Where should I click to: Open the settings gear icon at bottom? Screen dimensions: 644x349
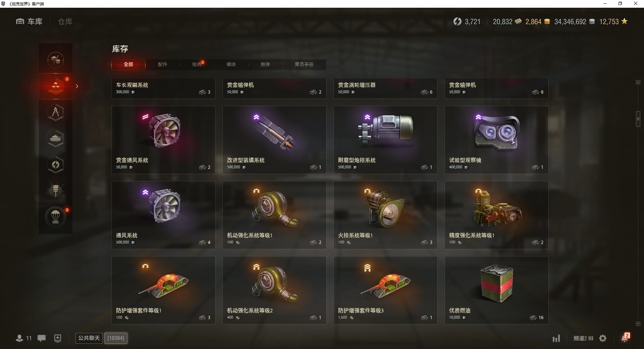coord(603,338)
